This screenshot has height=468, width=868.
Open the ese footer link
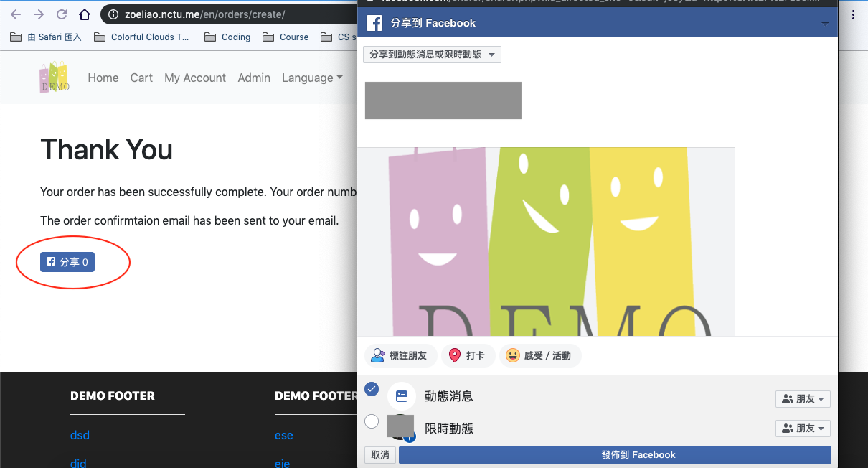click(x=283, y=435)
